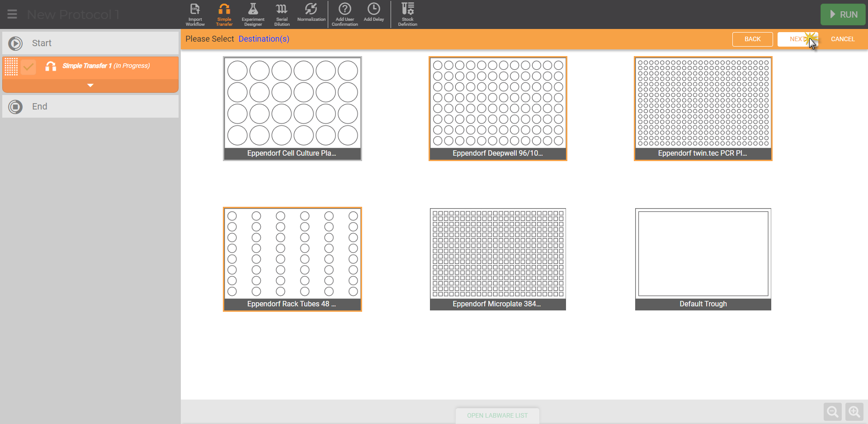Open Stock Definition
This screenshot has height=424, width=868.
[x=408, y=14]
